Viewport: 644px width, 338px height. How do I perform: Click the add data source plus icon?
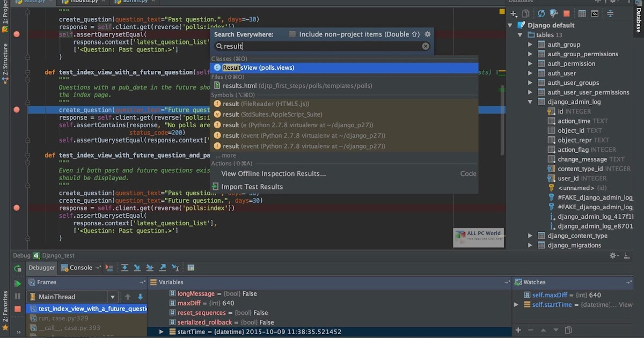514,13
